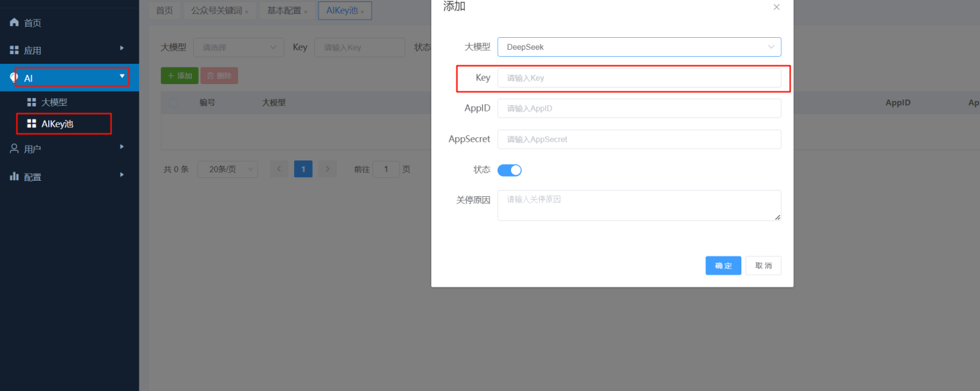Click the AppSecret input field

pos(638,139)
